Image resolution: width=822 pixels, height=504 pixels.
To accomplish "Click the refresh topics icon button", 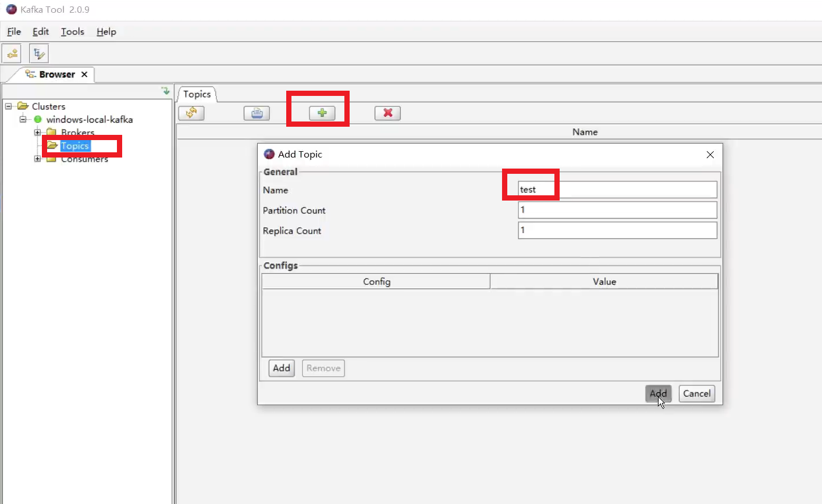I will tap(191, 113).
